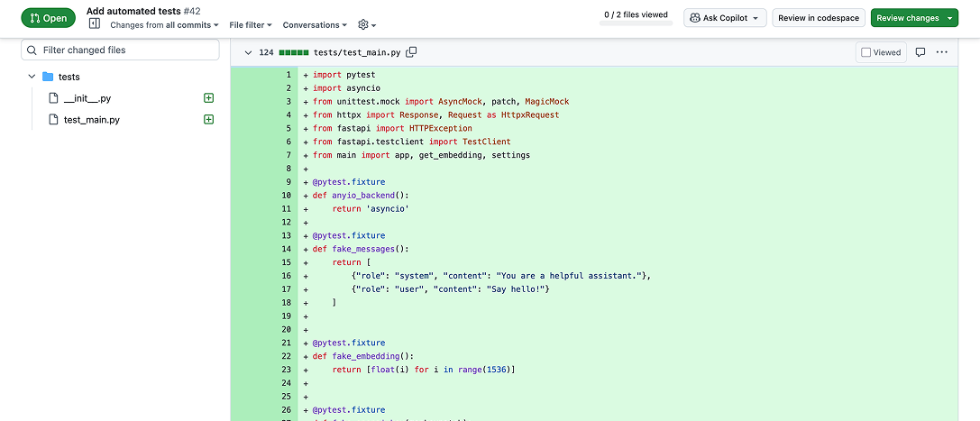Copy the tests/test_main.py file path
980x421 pixels.
point(411,52)
